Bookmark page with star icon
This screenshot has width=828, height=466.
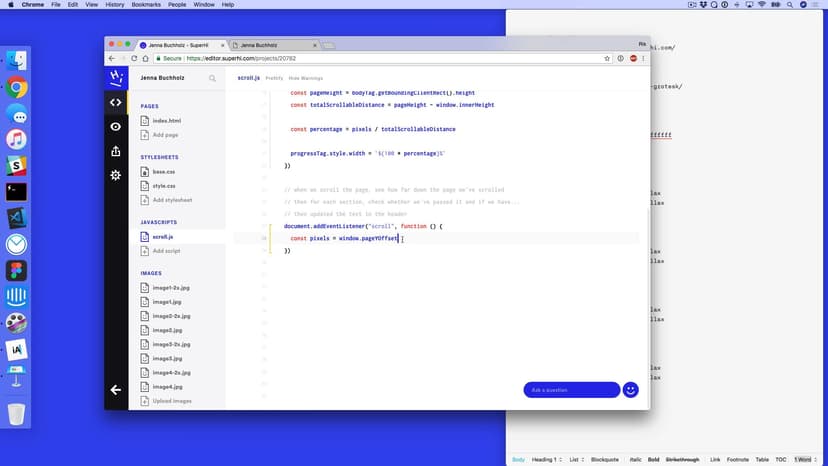(607, 58)
